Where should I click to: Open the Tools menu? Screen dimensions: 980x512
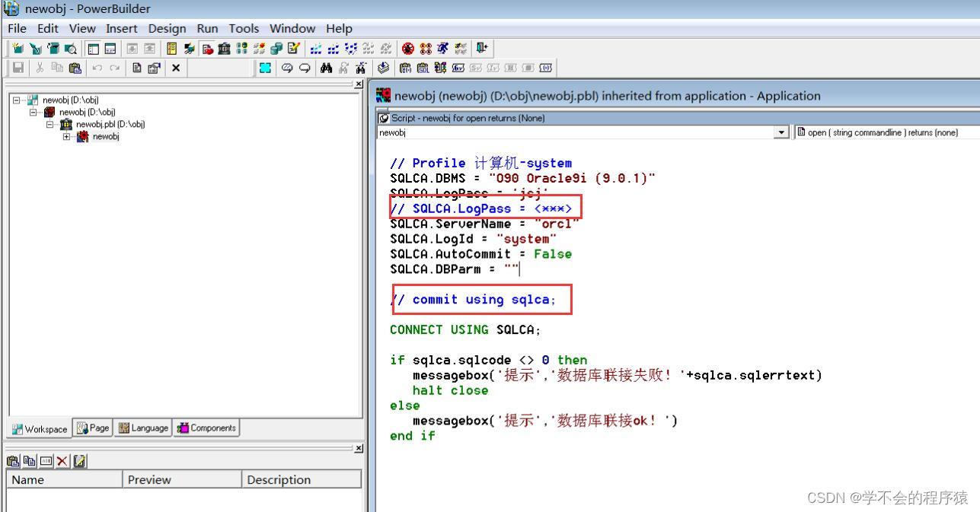(x=244, y=28)
